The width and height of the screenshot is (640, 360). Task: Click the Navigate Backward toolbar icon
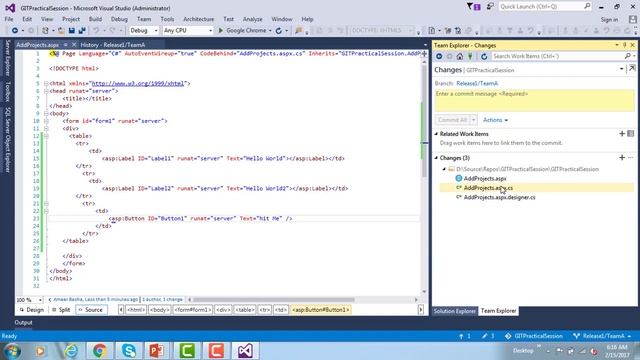pyautogui.click(x=15, y=31)
